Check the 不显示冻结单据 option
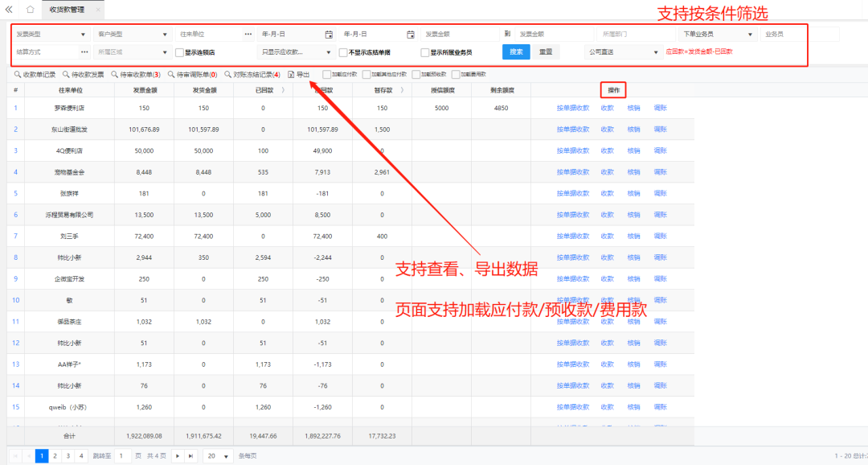Viewport: 868px width, 465px height. (x=343, y=52)
